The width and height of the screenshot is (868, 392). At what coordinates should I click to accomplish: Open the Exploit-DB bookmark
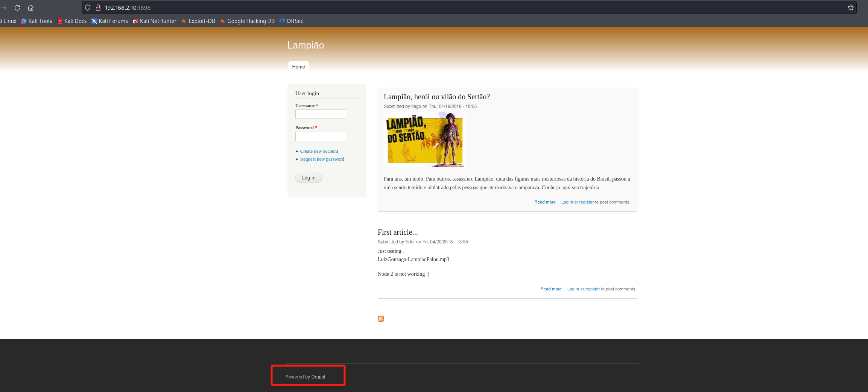(198, 21)
